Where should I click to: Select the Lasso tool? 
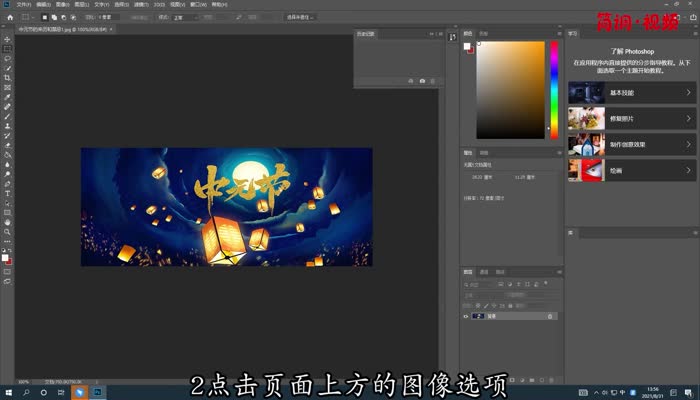(7, 58)
